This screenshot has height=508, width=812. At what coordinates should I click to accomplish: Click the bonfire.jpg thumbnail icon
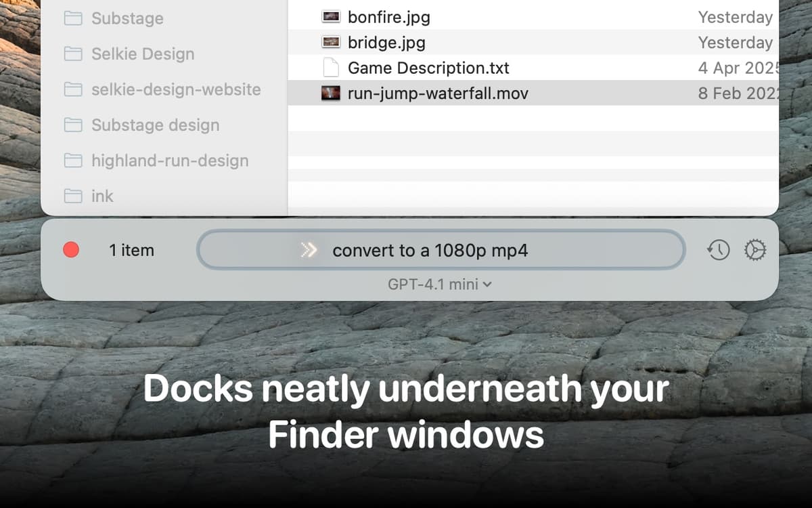[331, 17]
